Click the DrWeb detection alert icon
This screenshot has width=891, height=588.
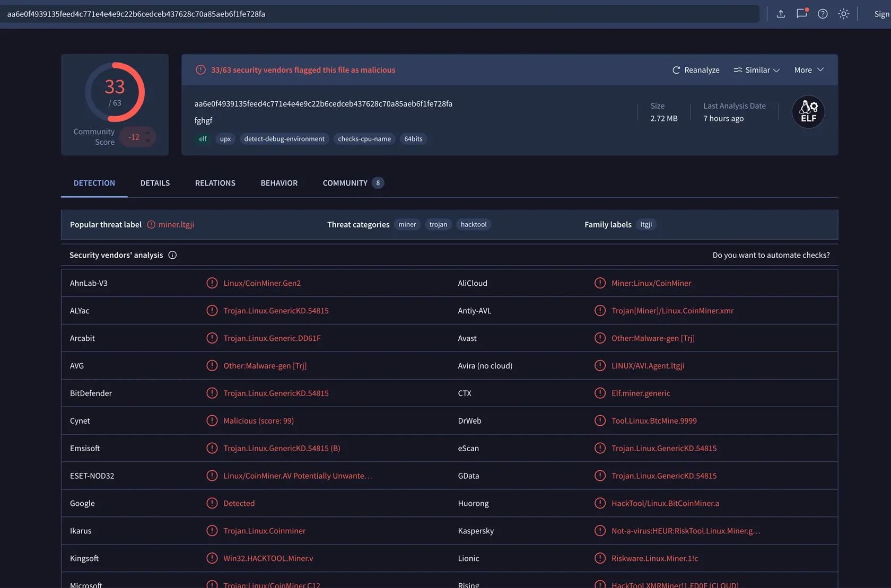tap(600, 421)
